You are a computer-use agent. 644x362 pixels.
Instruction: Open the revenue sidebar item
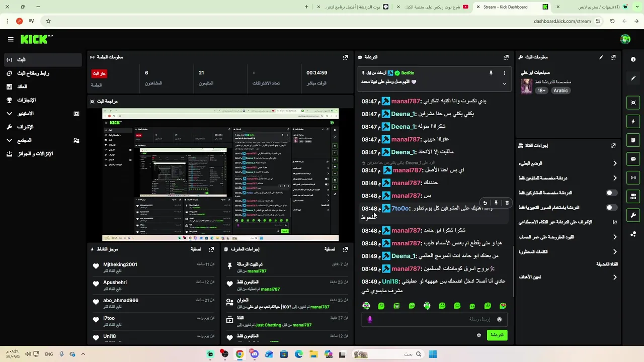pos(42,86)
